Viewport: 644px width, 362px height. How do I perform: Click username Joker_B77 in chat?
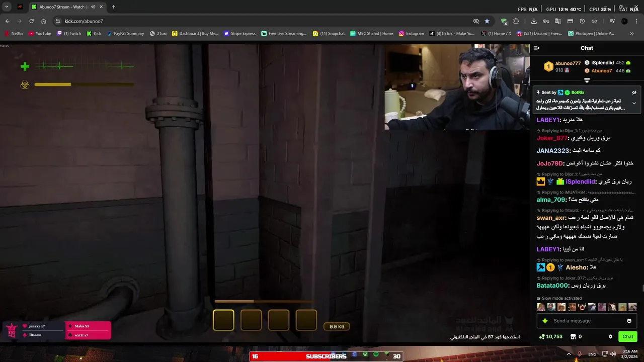(x=553, y=138)
